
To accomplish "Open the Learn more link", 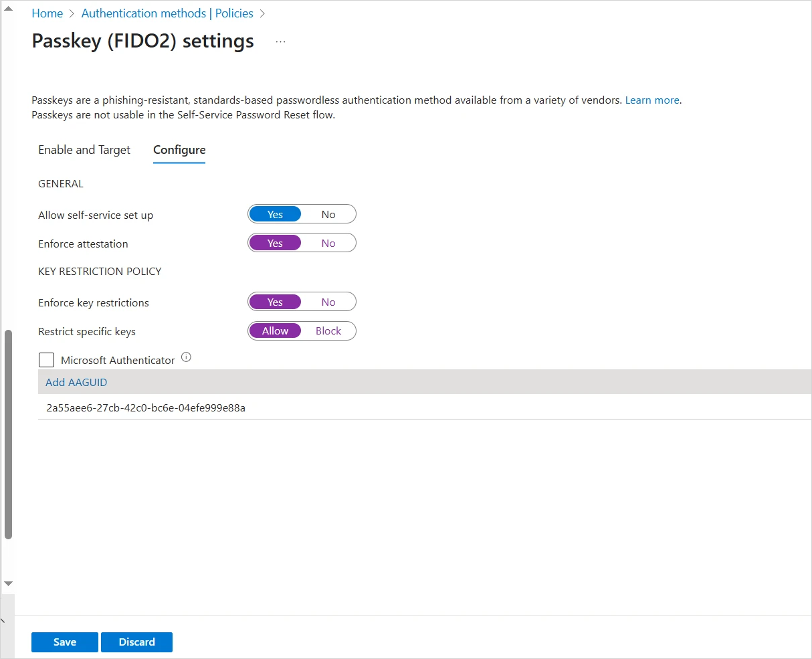I will click(x=652, y=100).
